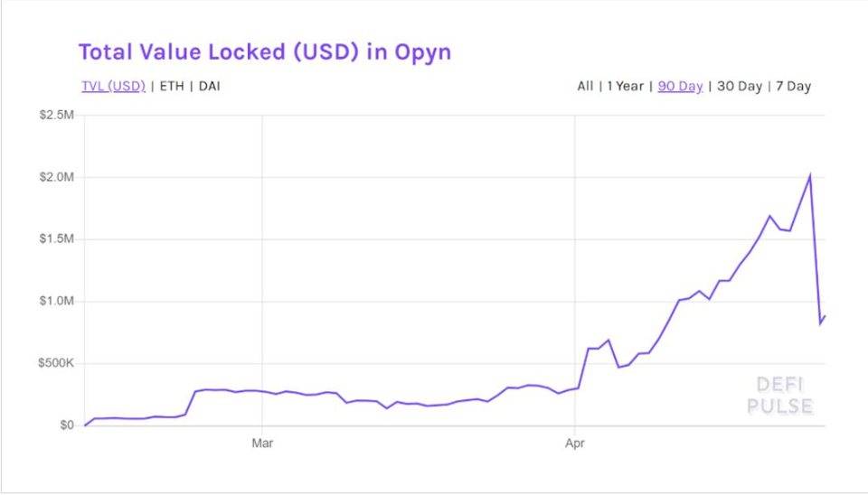The width and height of the screenshot is (868, 495).
Task: Select the 7 Day time range
Action: [793, 87]
